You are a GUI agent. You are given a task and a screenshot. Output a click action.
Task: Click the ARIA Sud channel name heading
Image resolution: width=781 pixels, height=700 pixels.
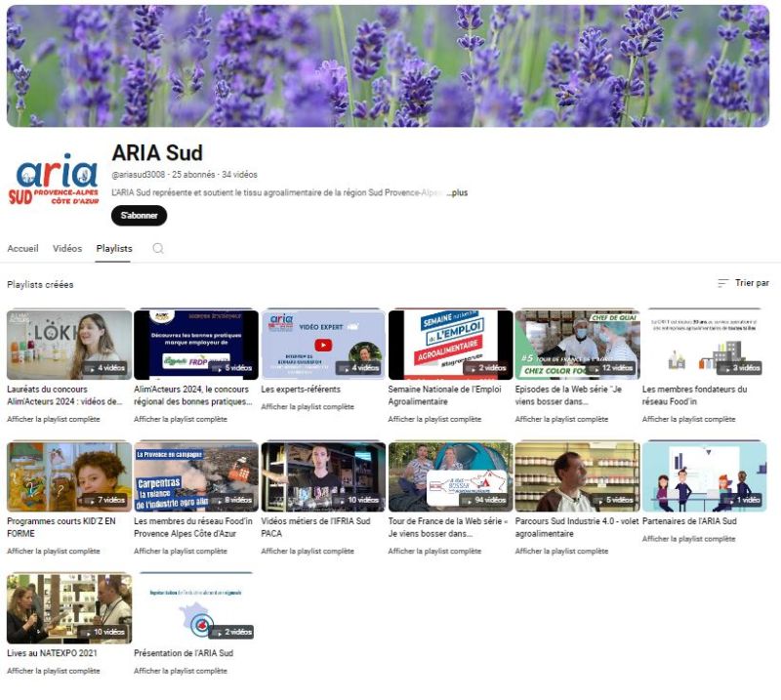coord(157,152)
